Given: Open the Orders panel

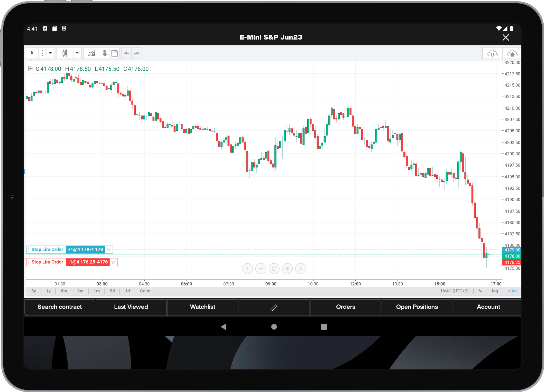Looking at the screenshot, I should click(346, 307).
